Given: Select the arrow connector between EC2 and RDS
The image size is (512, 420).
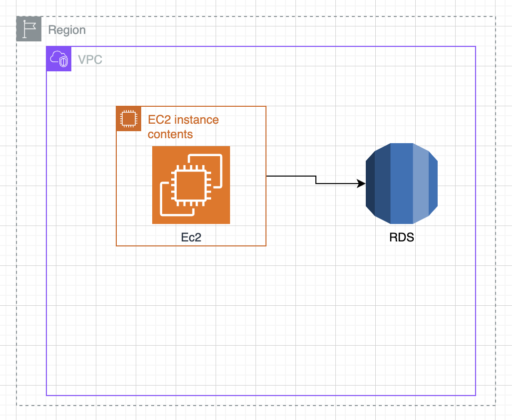Looking at the screenshot, I should 316,180.
